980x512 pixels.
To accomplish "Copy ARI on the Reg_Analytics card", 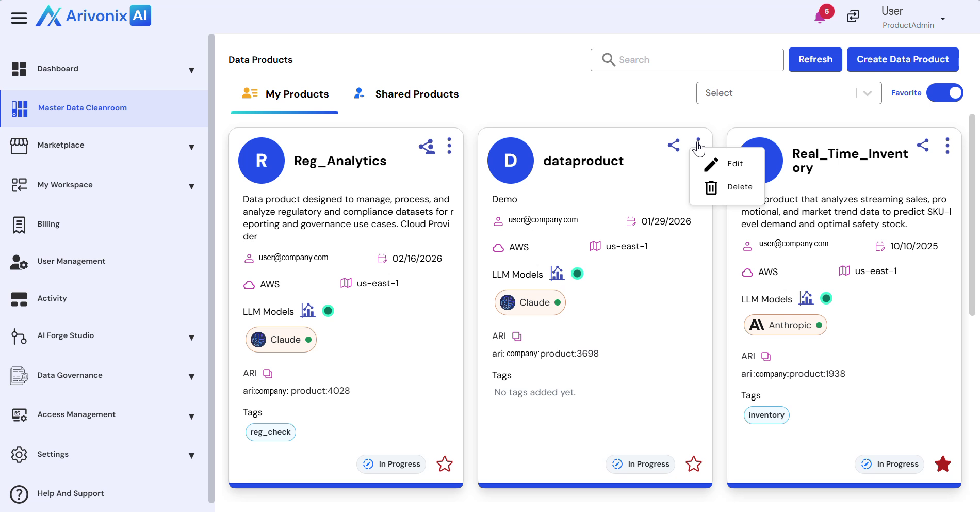I will pos(268,374).
